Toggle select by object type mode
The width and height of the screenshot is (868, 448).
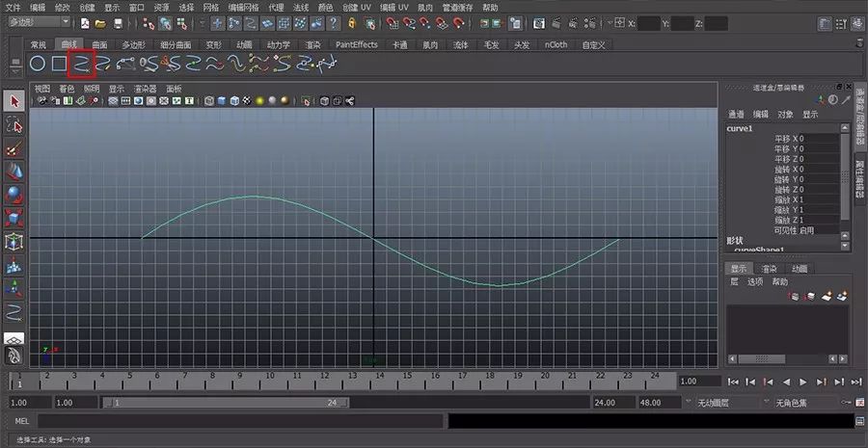point(166,23)
